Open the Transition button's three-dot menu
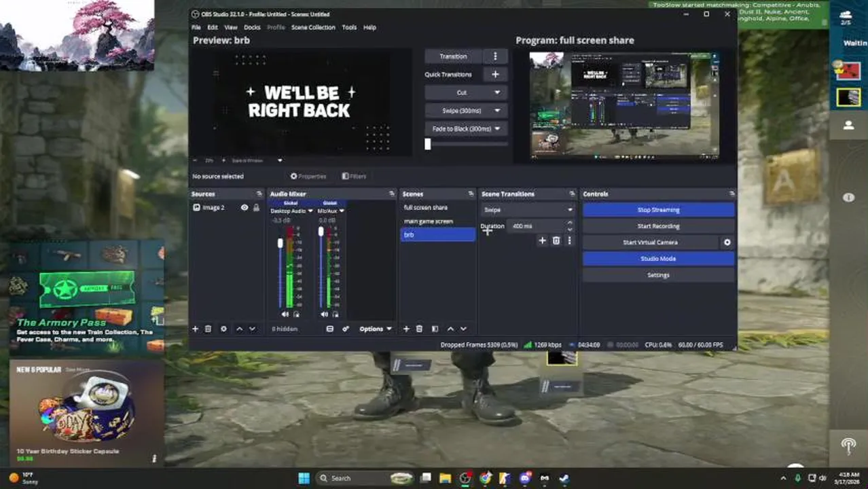Screen dimensions: 868x489 click(x=495, y=56)
